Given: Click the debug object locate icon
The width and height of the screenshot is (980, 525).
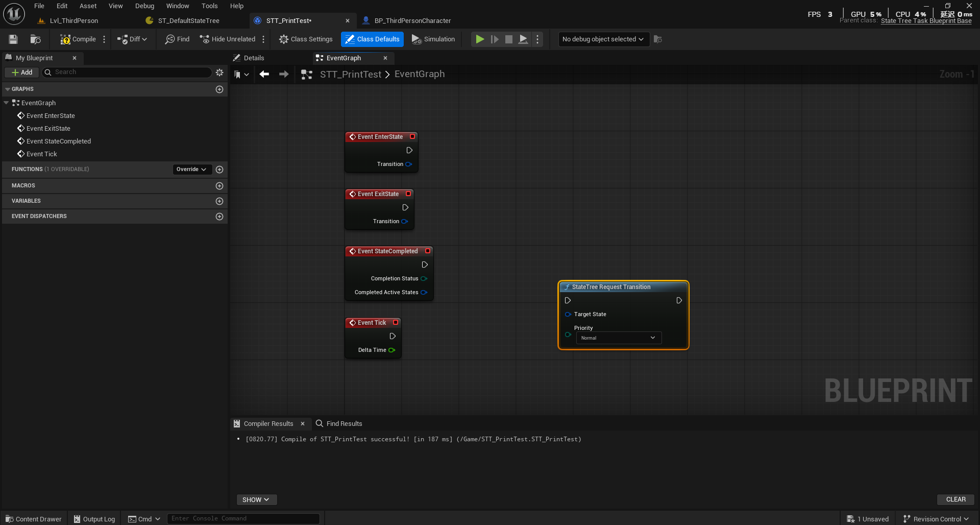Looking at the screenshot, I should [658, 39].
